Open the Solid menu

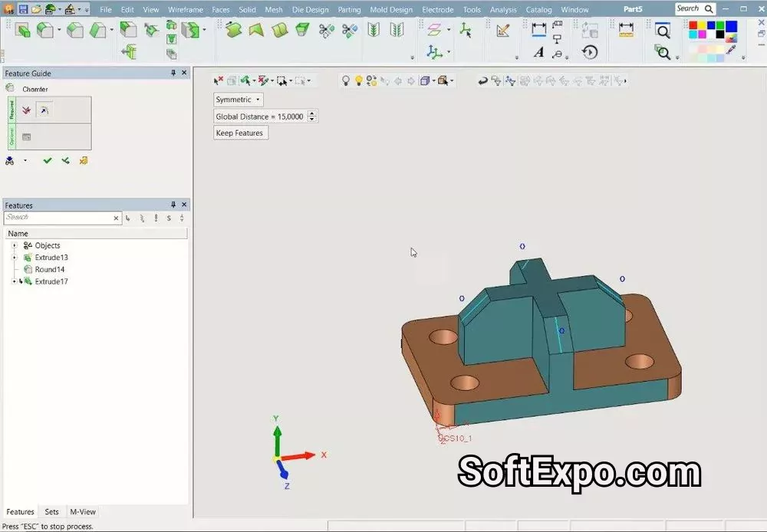click(246, 9)
